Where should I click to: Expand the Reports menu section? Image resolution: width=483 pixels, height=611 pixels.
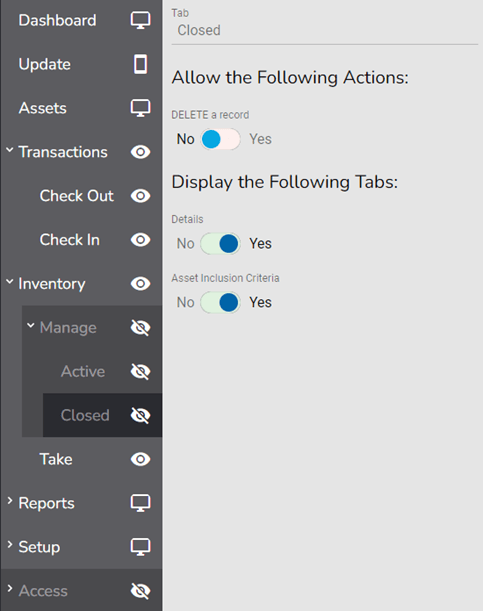(x=10, y=501)
